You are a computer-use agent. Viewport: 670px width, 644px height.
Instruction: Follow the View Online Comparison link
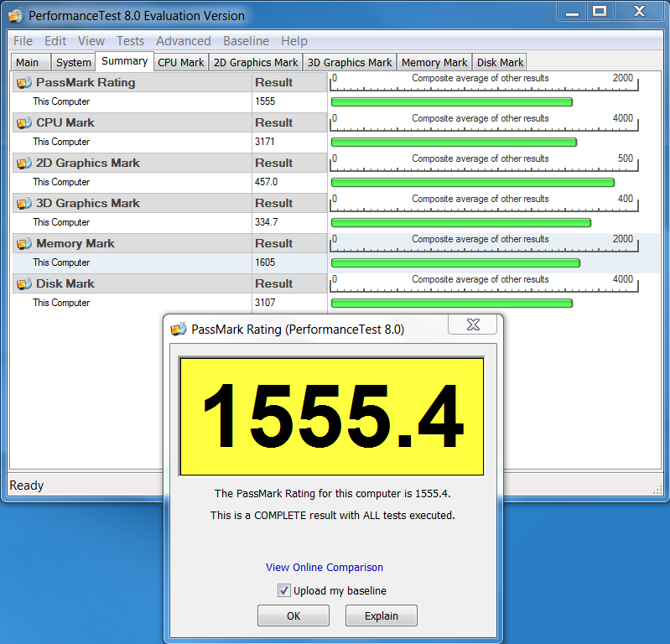tap(325, 567)
